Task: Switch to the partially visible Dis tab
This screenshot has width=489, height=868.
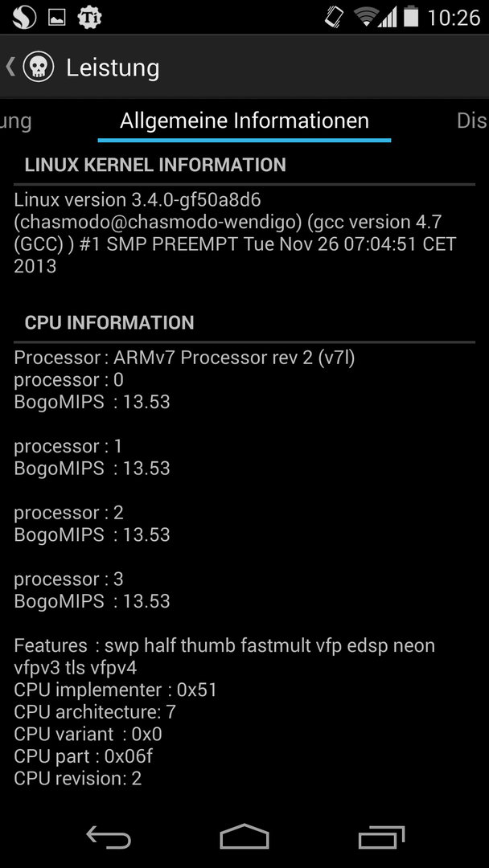Action: point(472,121)
